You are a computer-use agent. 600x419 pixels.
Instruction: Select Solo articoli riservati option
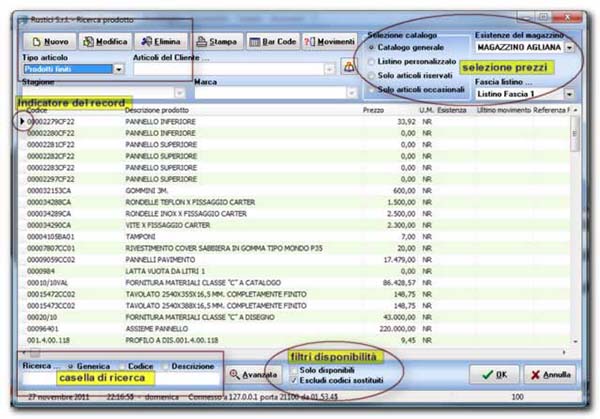(372, 77)
